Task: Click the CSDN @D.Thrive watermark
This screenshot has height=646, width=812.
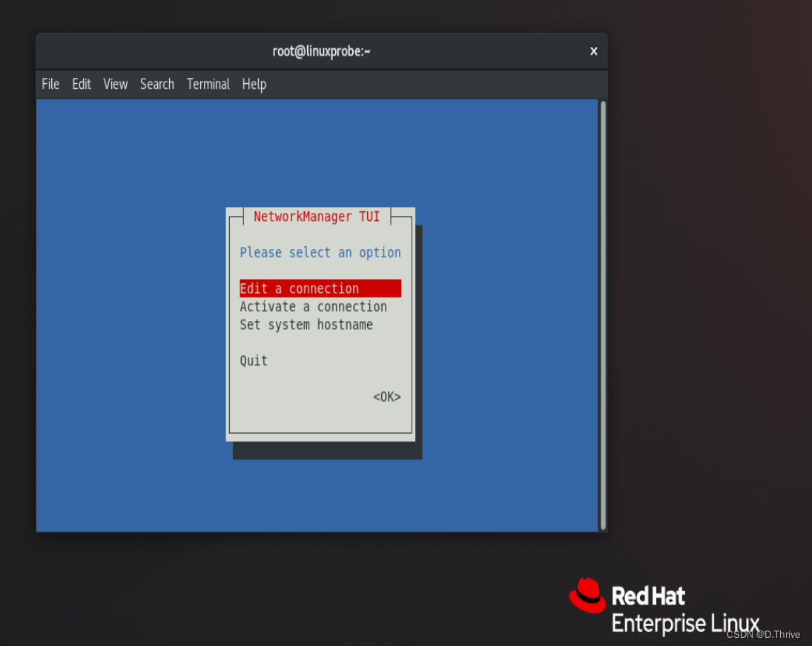Action: click(x=763, y=634)
